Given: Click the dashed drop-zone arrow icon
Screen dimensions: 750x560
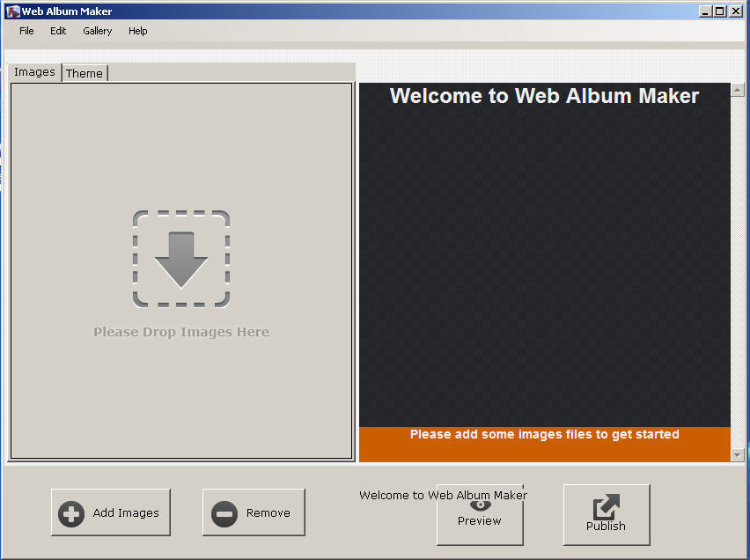Looking at the screenshot, I should 181,259.
